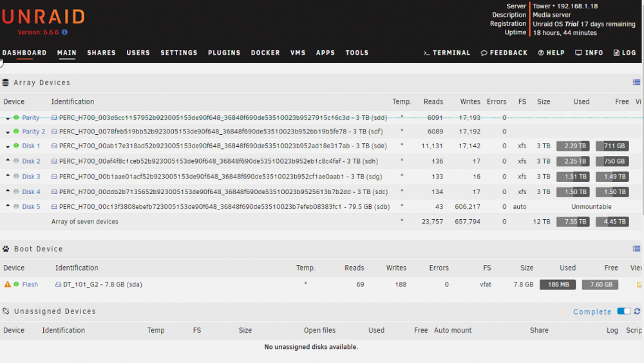Image resolution: width=644 pixels, height=363 pixels.
Task: Open the Apps tab
Action: [x=325, y=53]
